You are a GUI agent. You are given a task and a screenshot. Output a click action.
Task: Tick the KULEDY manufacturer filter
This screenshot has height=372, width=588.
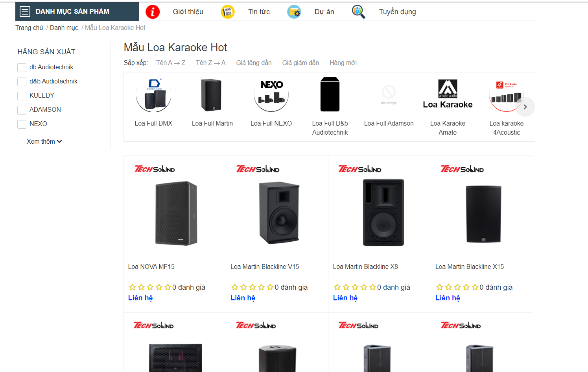22,96
